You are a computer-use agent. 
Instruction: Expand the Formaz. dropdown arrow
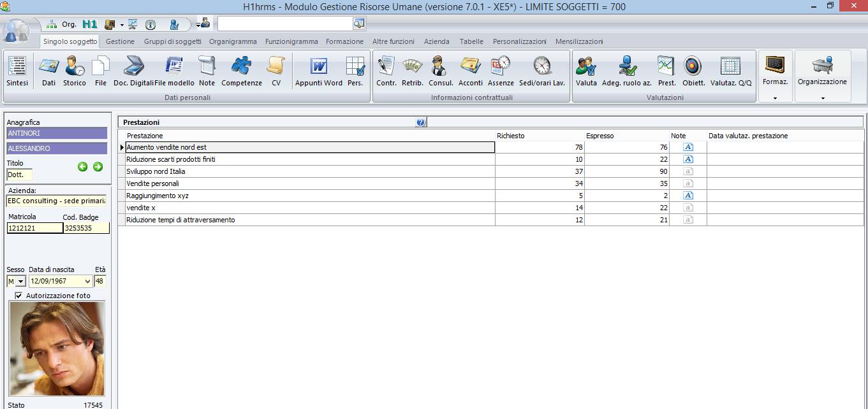pos(775,98)
